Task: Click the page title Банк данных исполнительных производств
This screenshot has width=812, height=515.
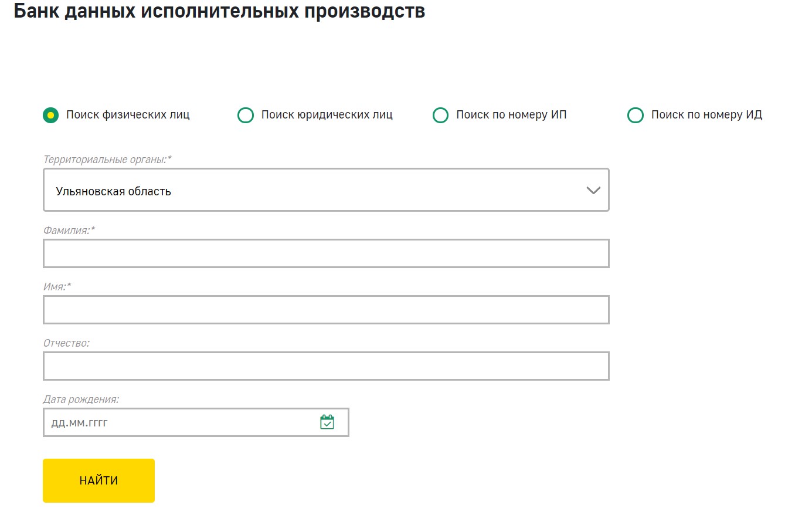Action: [219, 11]
